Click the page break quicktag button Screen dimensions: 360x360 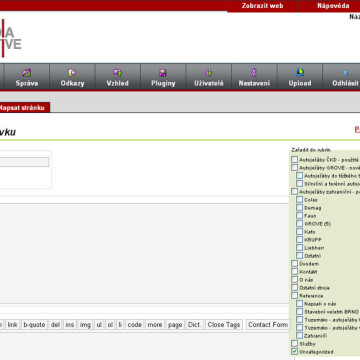pyautogui.click(x=175, y=325)
